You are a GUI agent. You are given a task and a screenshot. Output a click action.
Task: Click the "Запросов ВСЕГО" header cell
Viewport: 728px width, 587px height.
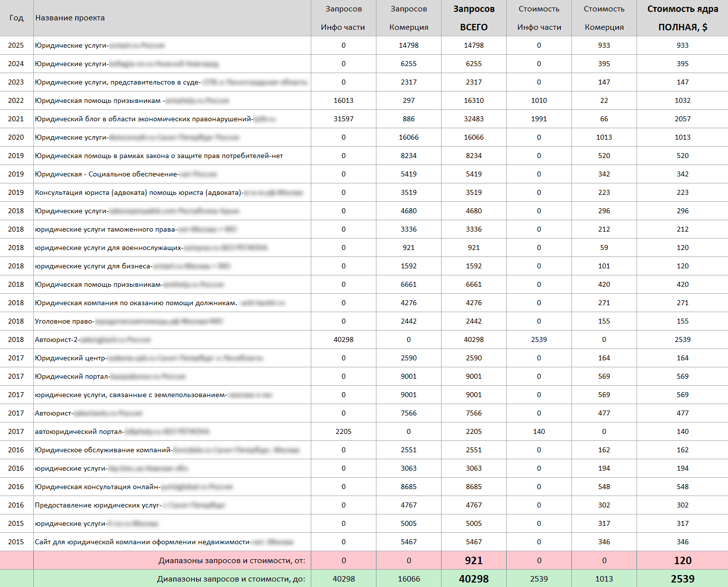473,18
